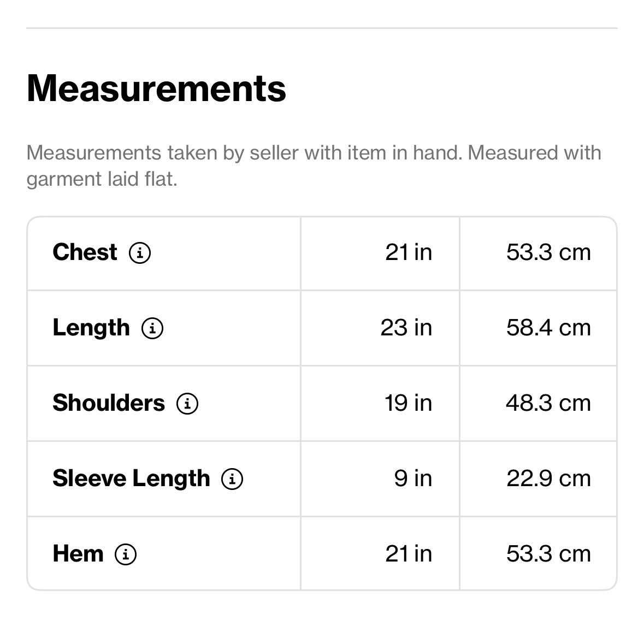Image resolution: width=644 pixels, height=644 pixels.
Task: Show info for Sleeve Length
Action: coord(232,479)
